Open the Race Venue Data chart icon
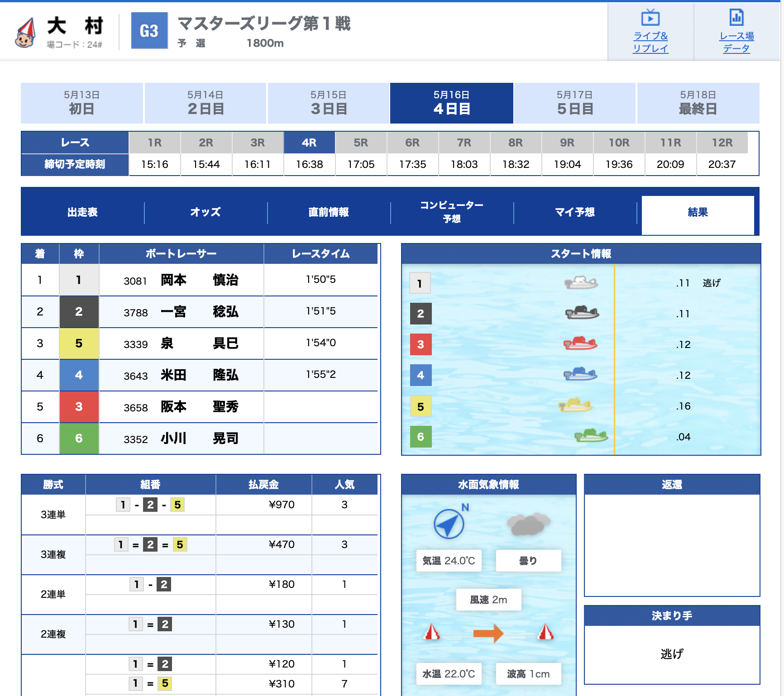The width and height of the screenshot is (784, 696). tap(736, 18)
